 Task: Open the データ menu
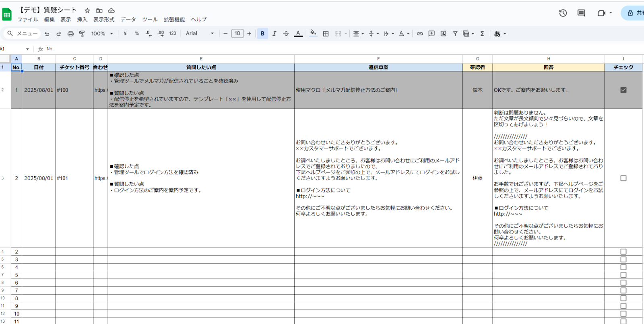pyautogui.click(x=128, y=19)
